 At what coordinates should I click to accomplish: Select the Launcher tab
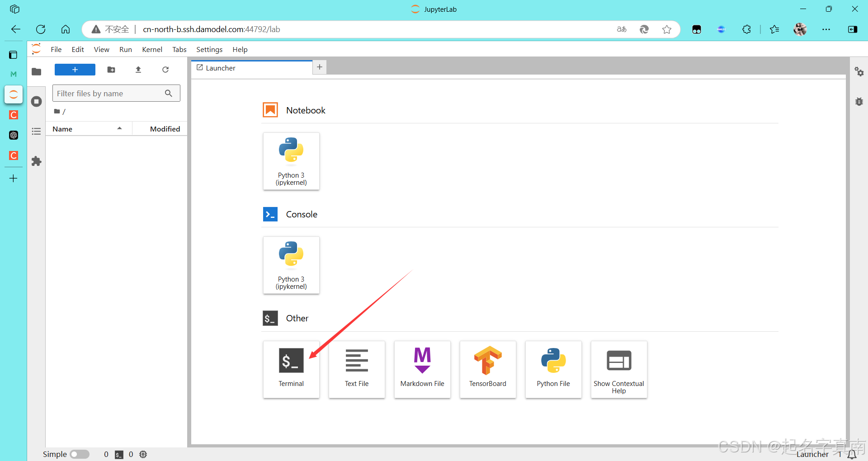pyautogui.click(x=252, y=68)
